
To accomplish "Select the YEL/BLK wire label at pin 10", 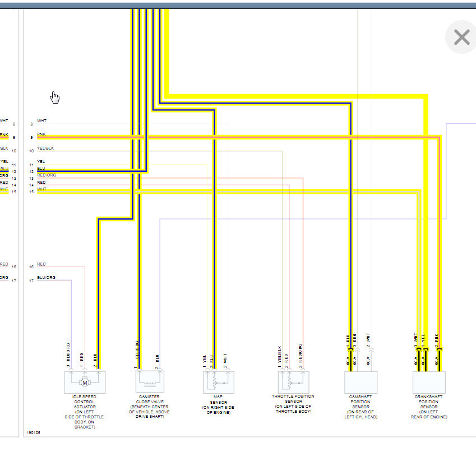I will pos(45,148).
